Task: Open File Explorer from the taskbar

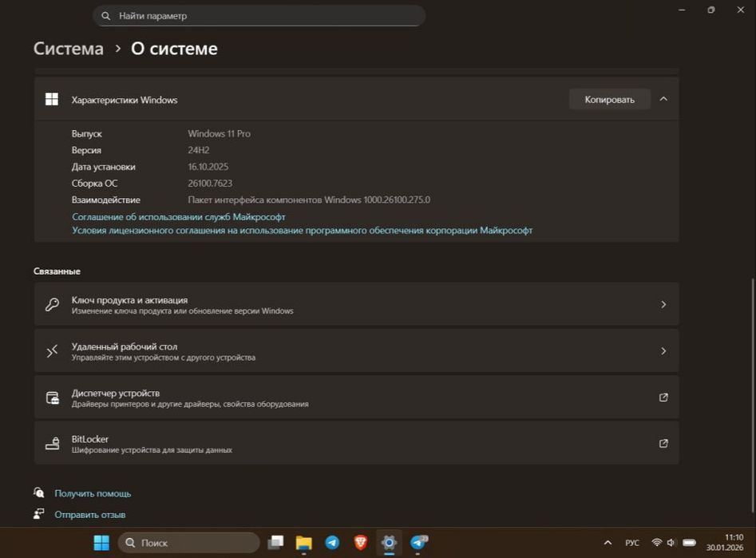Action: coord(303,543)
